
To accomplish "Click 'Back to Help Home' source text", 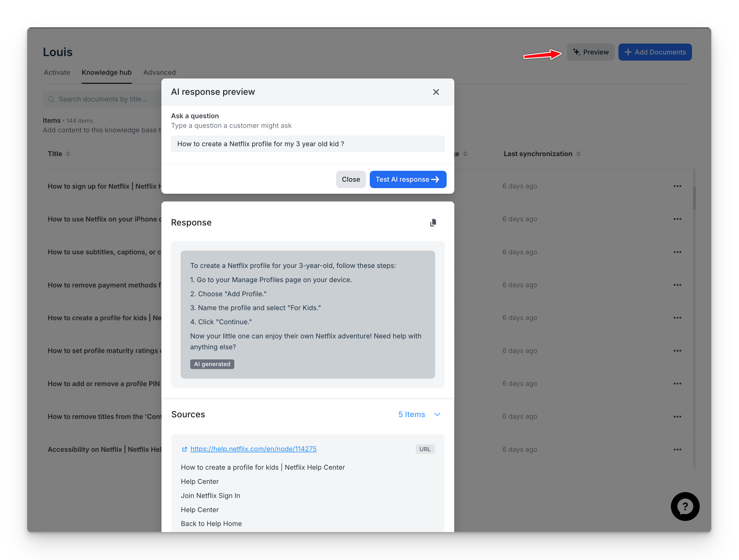I will (211, 524).
